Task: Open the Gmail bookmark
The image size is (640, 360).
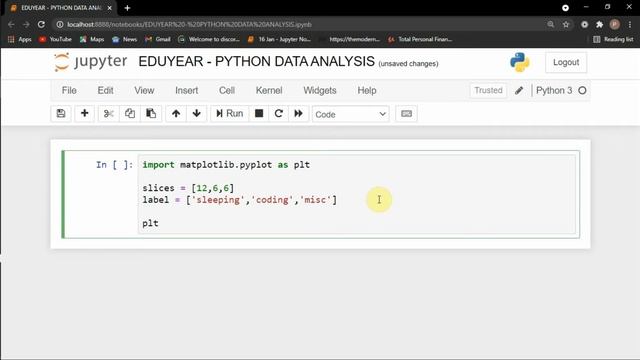Action: (x=158, y=39)
